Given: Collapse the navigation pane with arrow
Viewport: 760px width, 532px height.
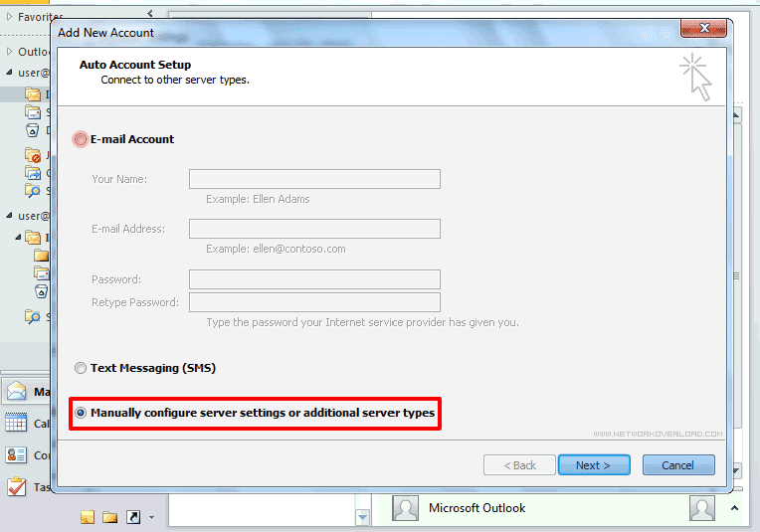Looking at the screenshot, I should coord(150,14).
